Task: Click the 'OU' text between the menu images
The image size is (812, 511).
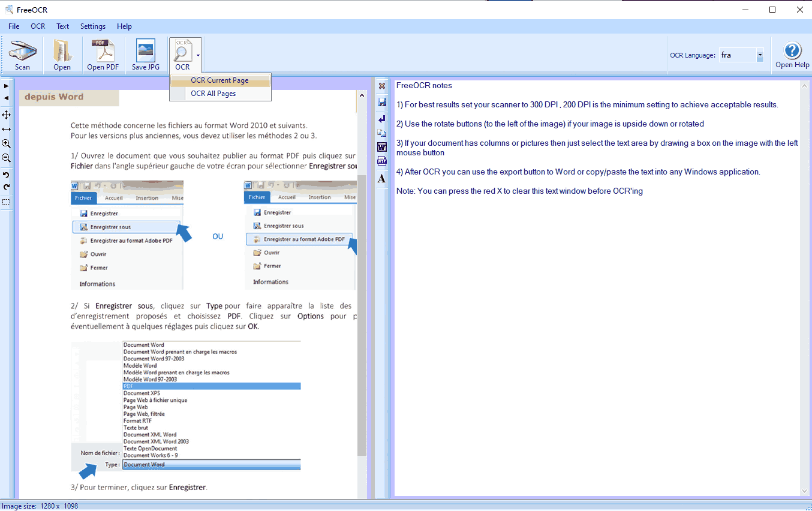Action: click(218, 237)
